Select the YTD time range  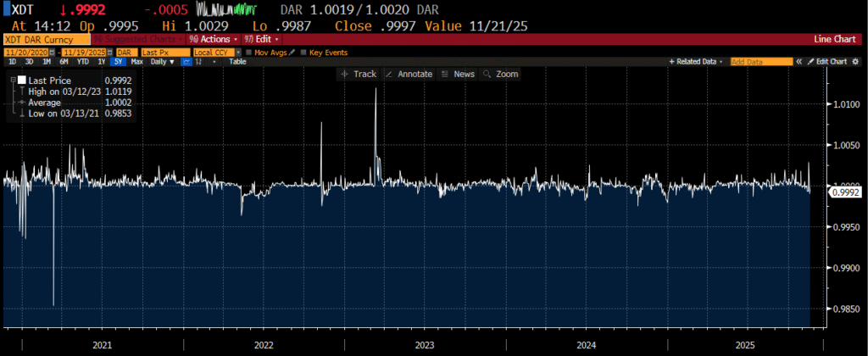pos(84,62)
